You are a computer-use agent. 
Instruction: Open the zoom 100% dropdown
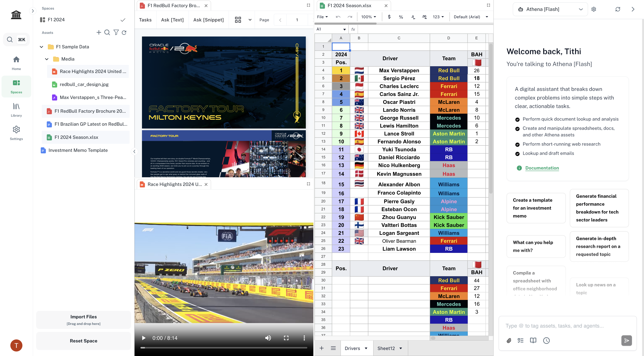(x=369, y=17)
